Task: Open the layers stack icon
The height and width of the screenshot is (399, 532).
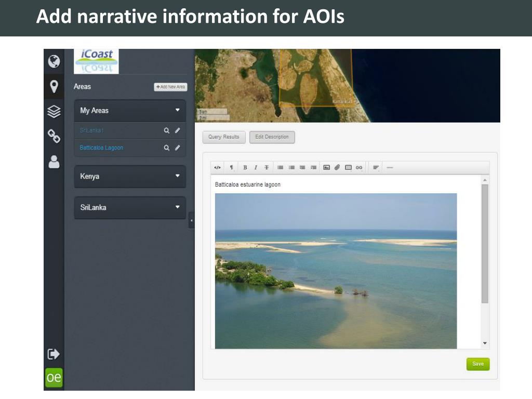Action: coord(54,111)
